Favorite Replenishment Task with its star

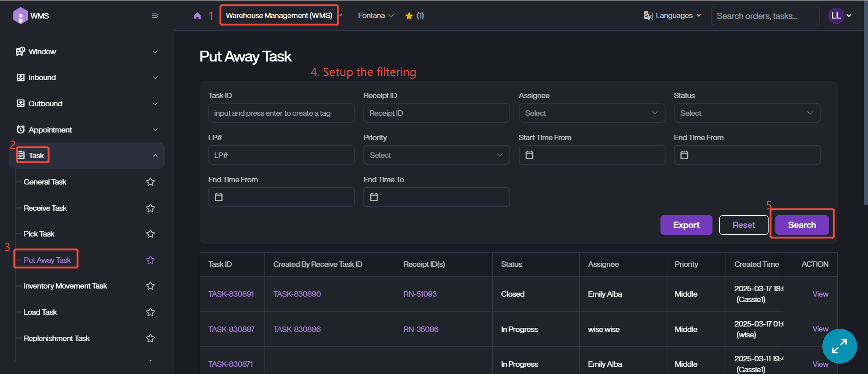(151, 338)
